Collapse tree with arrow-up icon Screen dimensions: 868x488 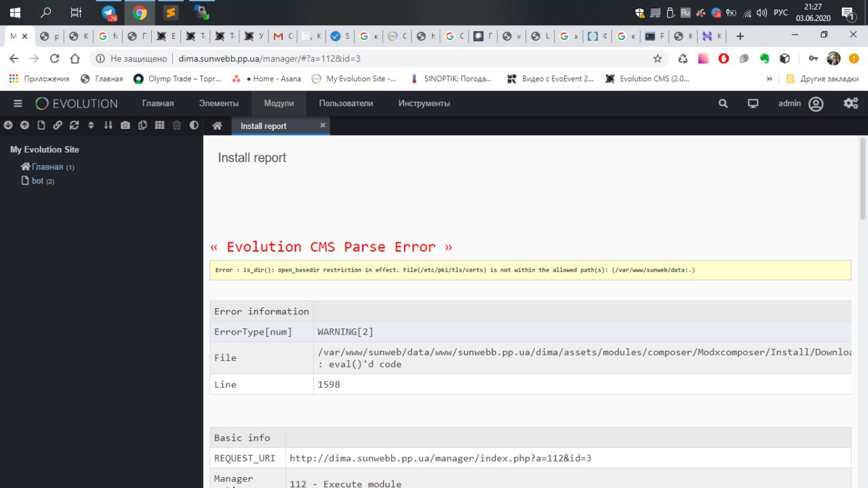(x=24, y=125)
